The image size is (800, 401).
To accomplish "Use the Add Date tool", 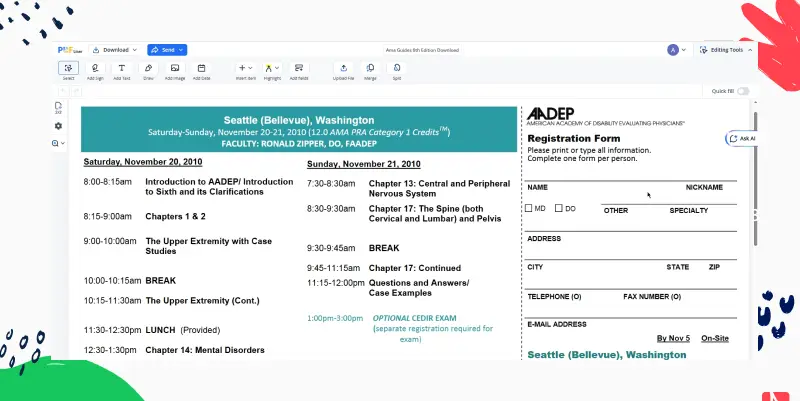I will [201, 68].
